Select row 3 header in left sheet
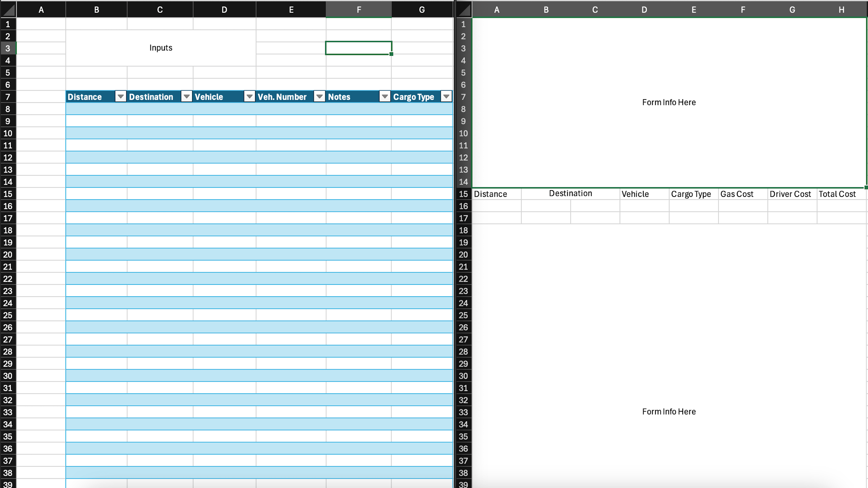The width and height of the screenshot is (868, 488). (x=8, y=48)
